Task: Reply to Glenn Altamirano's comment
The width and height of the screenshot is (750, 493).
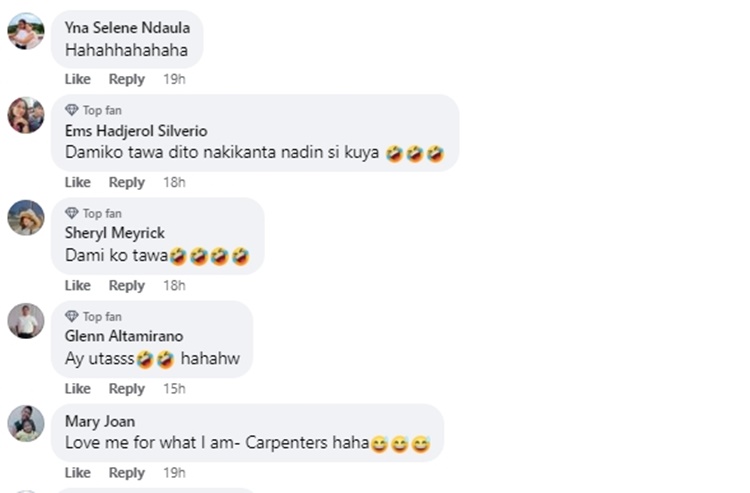Action: coord(127,388)
